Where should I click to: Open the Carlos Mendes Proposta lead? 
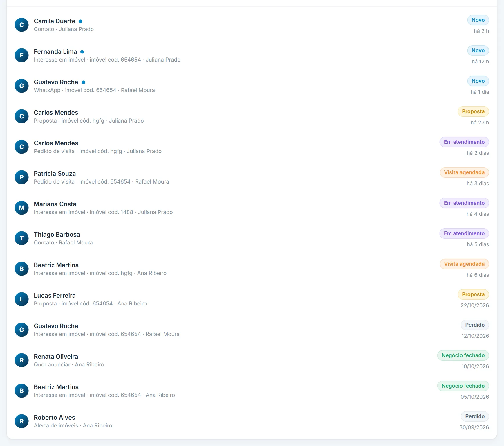click(252, 116)
